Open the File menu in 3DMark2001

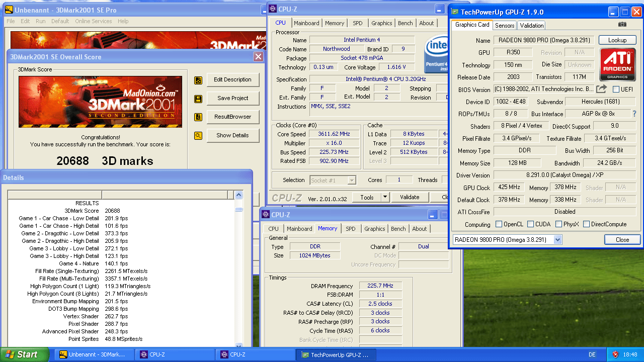pyautogui.click(x=11, y=21)
